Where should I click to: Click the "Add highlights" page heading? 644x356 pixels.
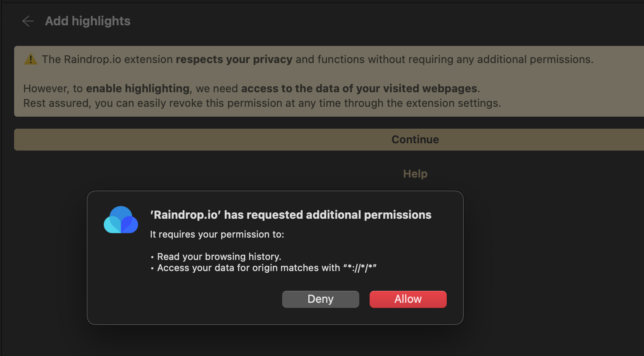88,21
